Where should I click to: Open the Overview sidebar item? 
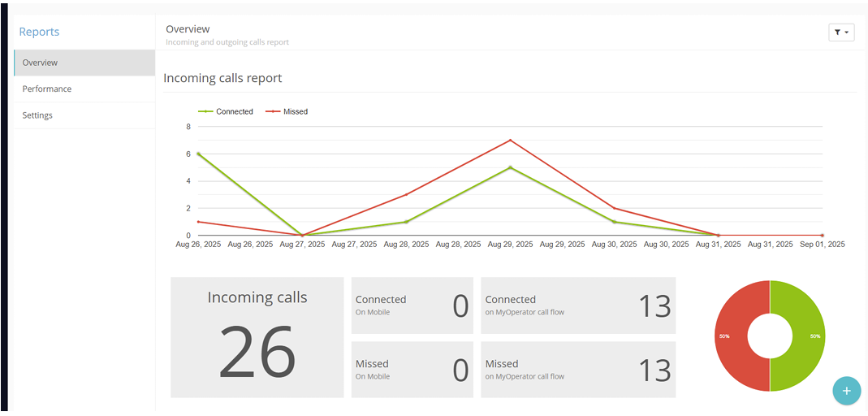[84, 63]
